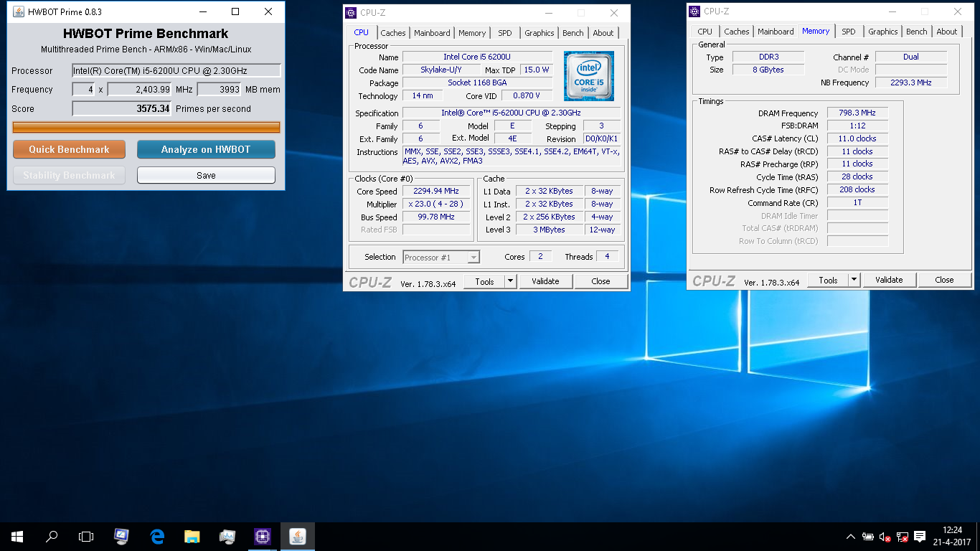Open the Bench tab in the left CPU-Z window
The height and width of the screenshot is (551, 980).
tap(573, 33)
